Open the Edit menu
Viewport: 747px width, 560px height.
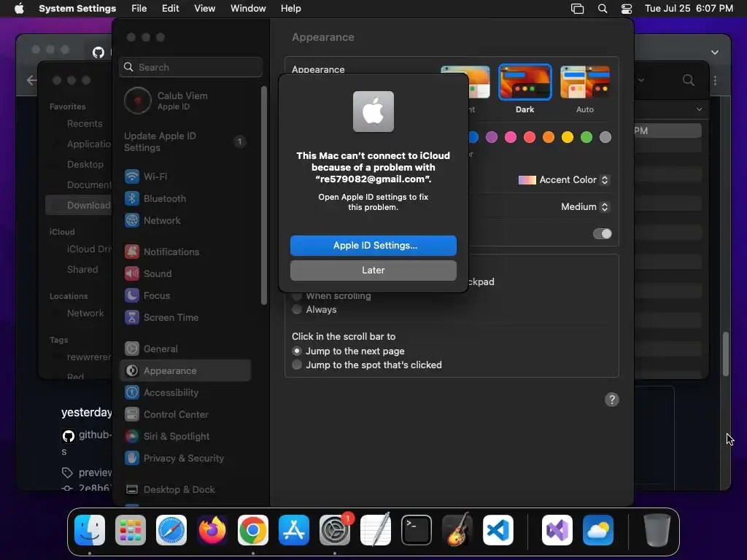click(x=170, y=9)
